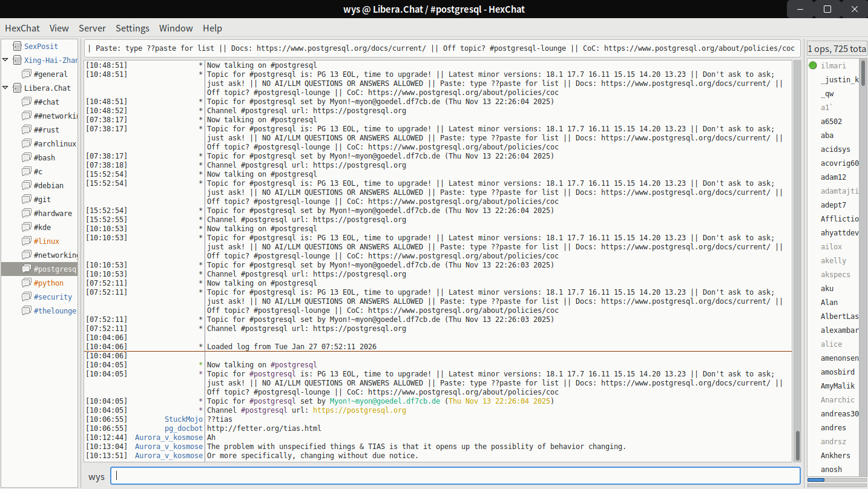The width and height of the screenshot is (868, 489).
Task: Click the ##rust channel icon
Action: click(26, 130)
